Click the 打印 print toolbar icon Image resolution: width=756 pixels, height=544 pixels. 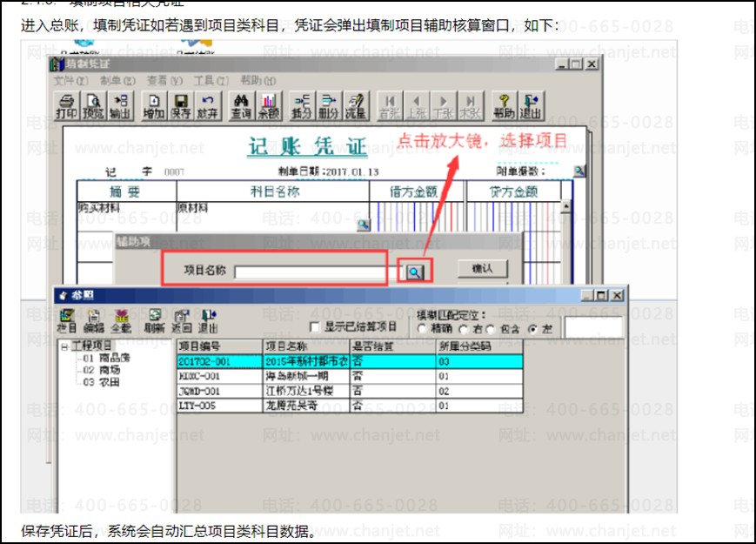[66, 105]
